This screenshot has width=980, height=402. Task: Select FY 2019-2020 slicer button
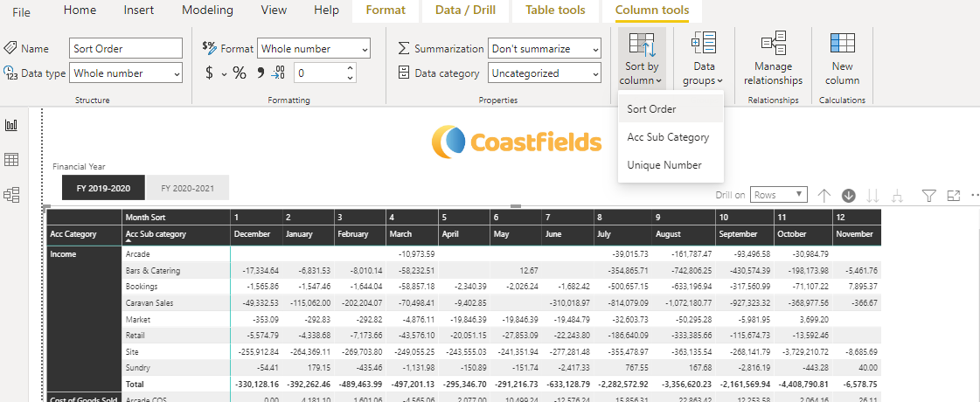104,188
